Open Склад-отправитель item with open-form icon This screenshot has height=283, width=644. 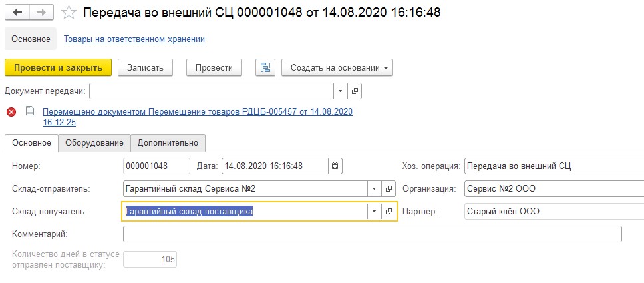(389, 189)
